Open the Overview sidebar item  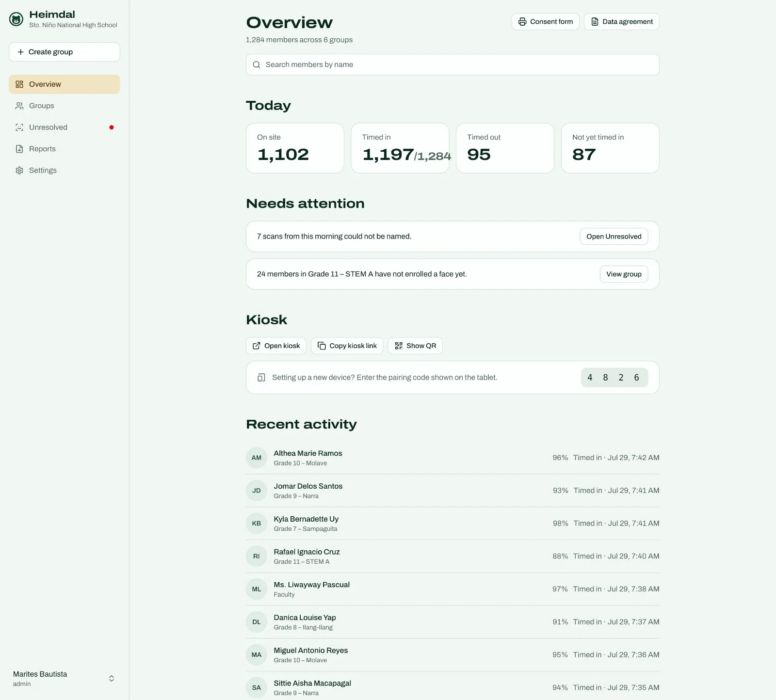[65, 84]
